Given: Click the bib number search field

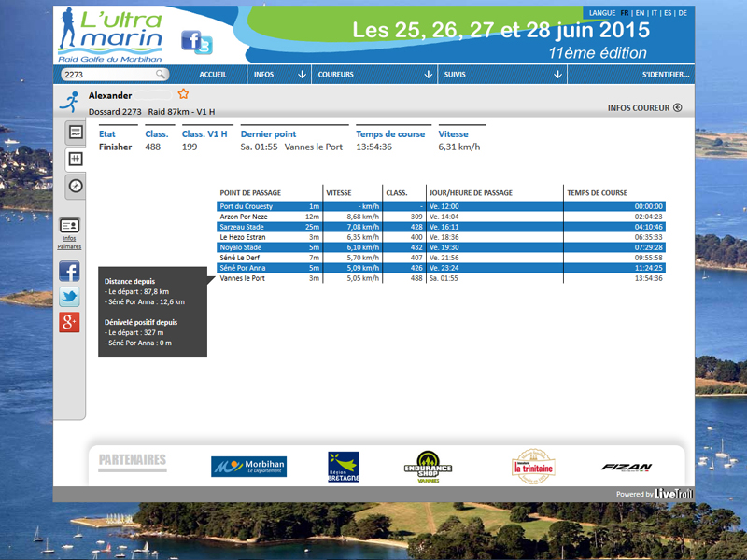Looking at the screenshot, I should click(x=107, y=74).
